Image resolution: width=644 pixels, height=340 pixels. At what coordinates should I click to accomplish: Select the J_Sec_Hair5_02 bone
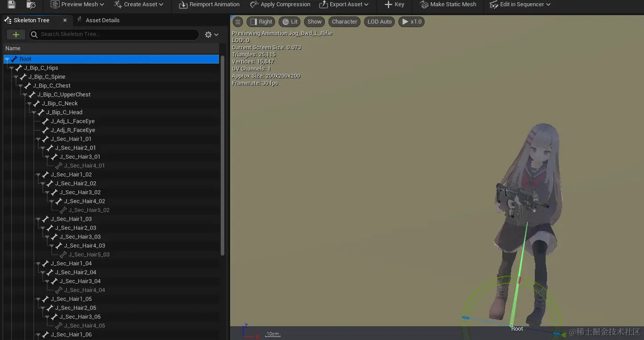[x=89, y=210]
